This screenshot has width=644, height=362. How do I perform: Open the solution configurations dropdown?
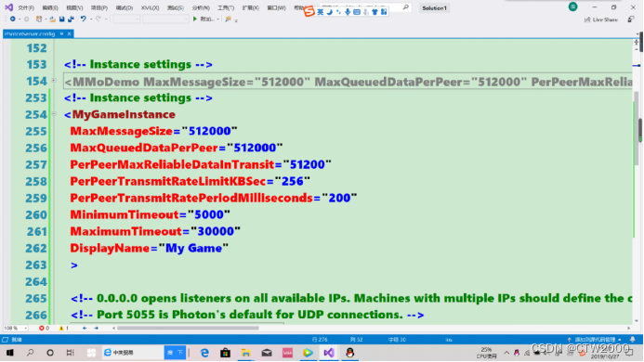click(126, 19)
